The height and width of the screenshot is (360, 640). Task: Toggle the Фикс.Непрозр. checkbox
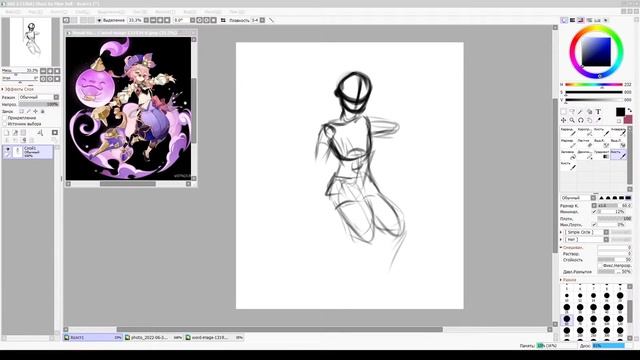tap(600, 265)
